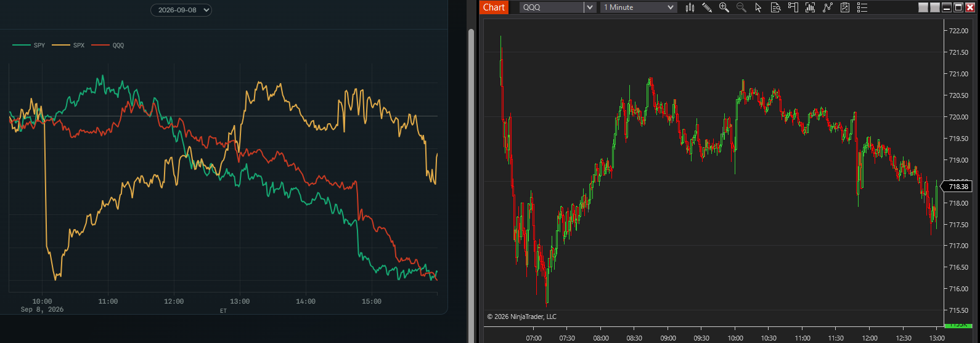Open the Strategies icon

[x=845, y=7]
